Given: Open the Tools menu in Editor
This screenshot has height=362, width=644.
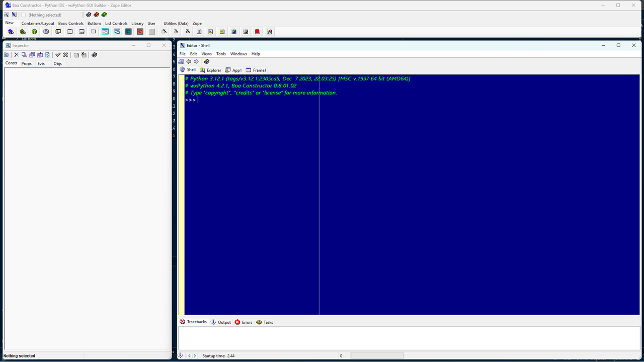Looking at the screenshot, I should point(221,54).
